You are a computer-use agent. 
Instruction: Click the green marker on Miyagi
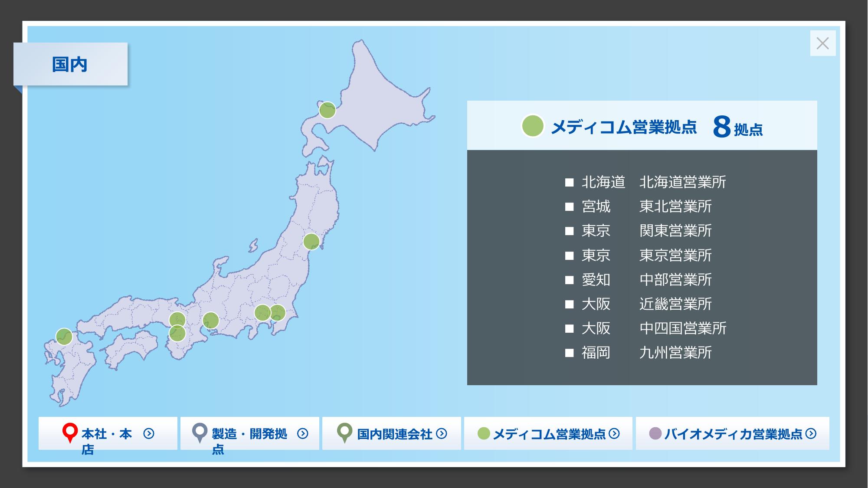tap(311, 242)
